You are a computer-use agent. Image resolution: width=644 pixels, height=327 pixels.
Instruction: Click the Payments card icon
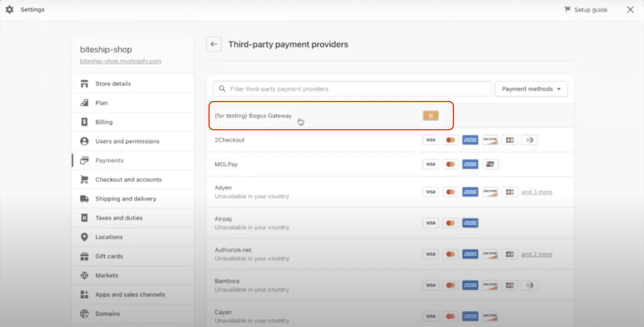85,161
